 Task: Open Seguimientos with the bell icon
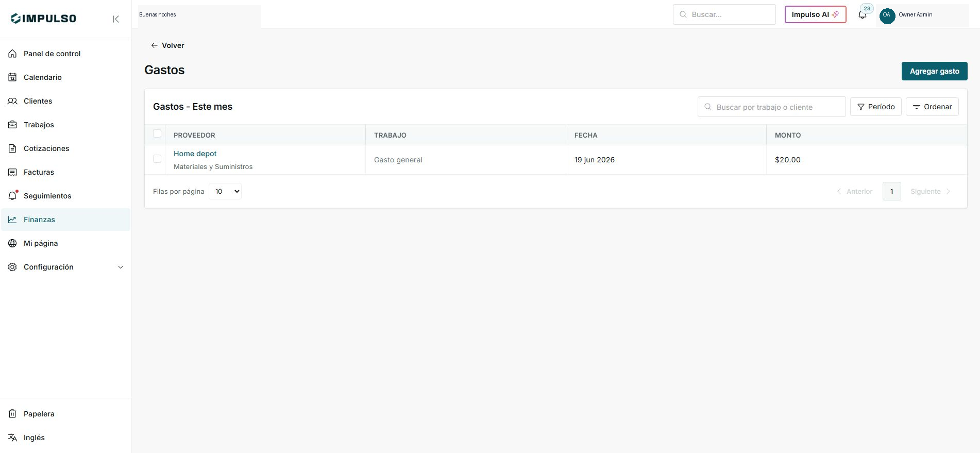pos(65,196)
